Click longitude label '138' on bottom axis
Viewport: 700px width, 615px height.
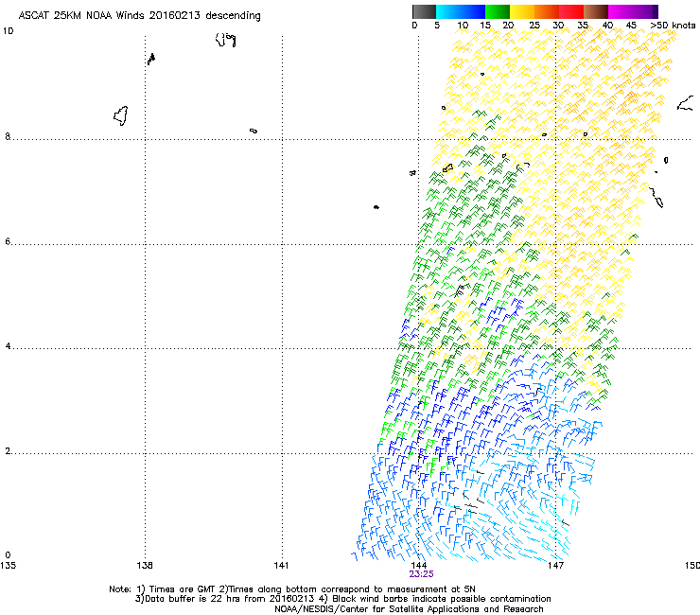(x=145, y=566)
